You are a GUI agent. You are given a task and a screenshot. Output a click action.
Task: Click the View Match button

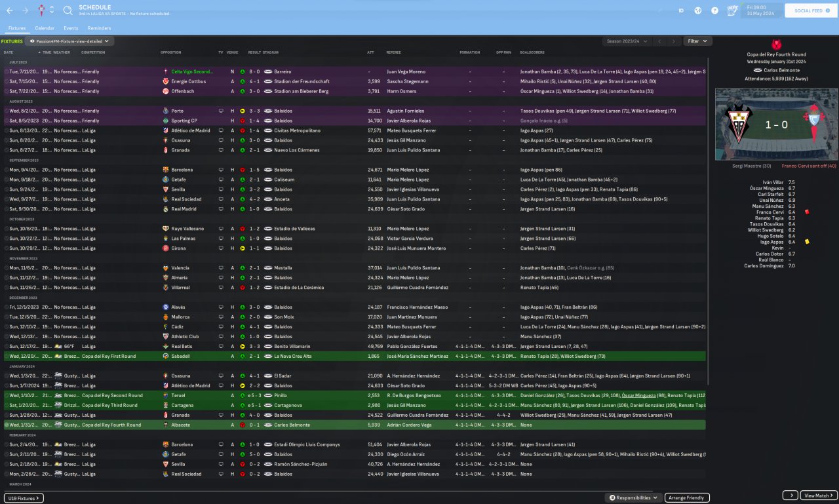click(x=819, y=495)
